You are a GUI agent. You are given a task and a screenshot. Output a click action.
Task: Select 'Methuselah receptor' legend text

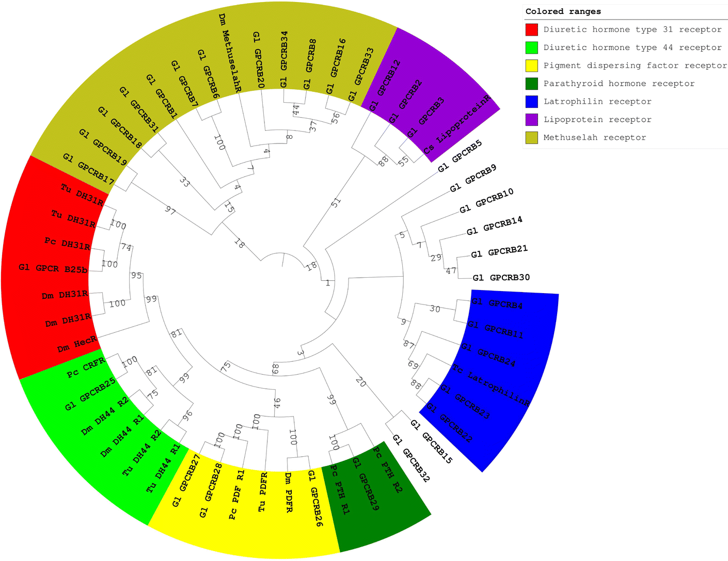pos(595,138)
